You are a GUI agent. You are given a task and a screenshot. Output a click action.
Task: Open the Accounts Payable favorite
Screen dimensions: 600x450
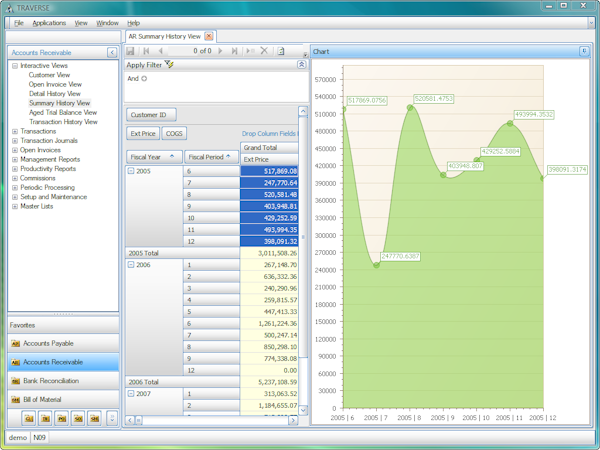63,343
